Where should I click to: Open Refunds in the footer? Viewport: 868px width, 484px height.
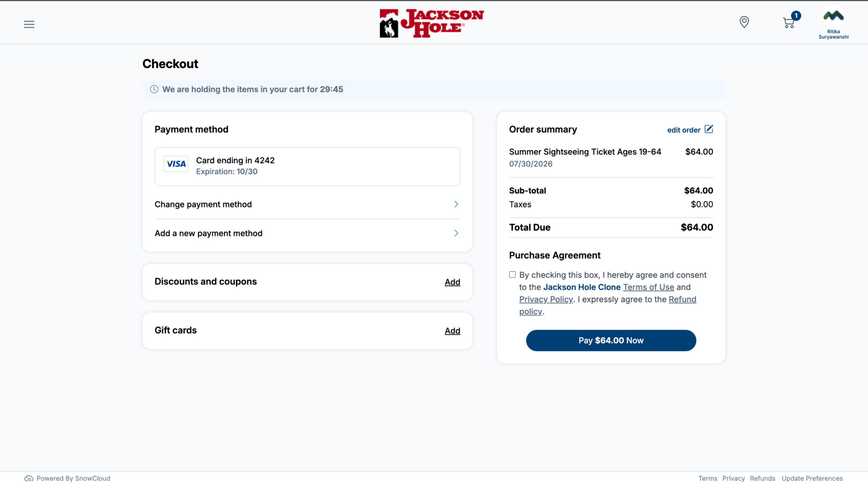click(x=762, y=478)
